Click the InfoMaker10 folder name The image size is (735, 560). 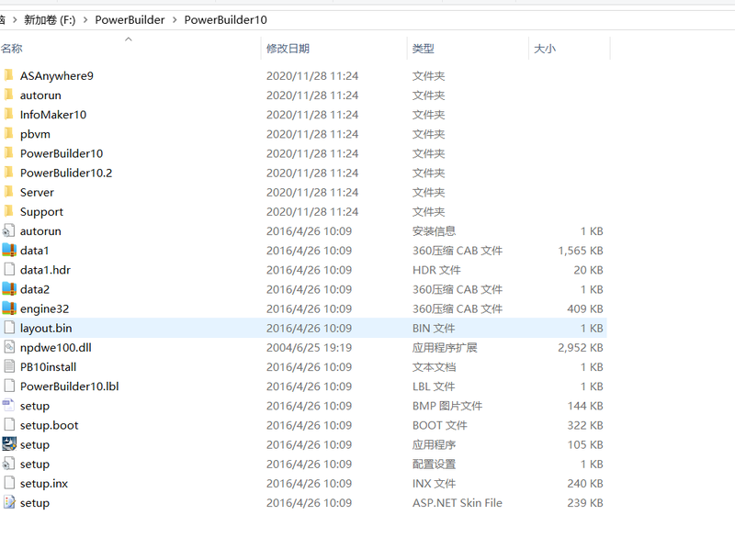pos(53,115)
